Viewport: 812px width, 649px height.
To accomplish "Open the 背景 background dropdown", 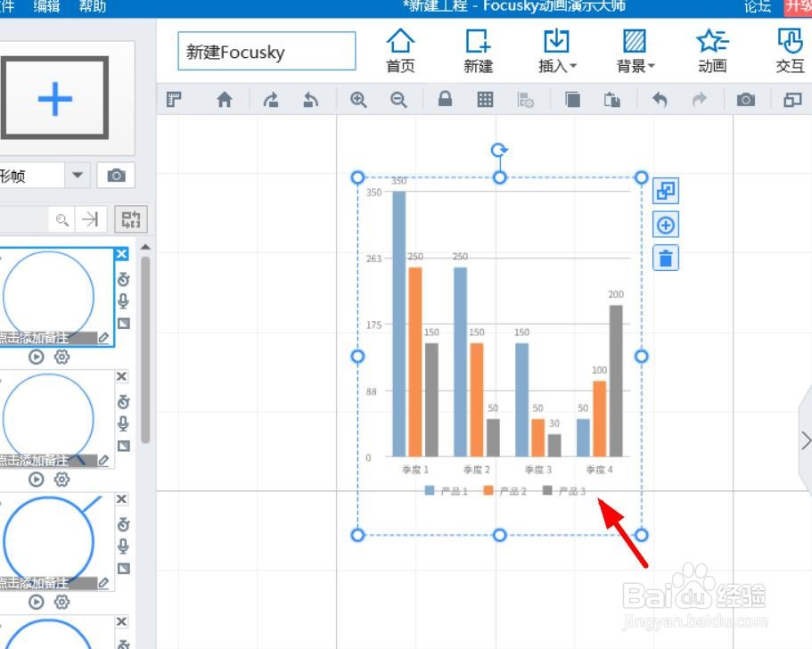I will tap(635, 51).
